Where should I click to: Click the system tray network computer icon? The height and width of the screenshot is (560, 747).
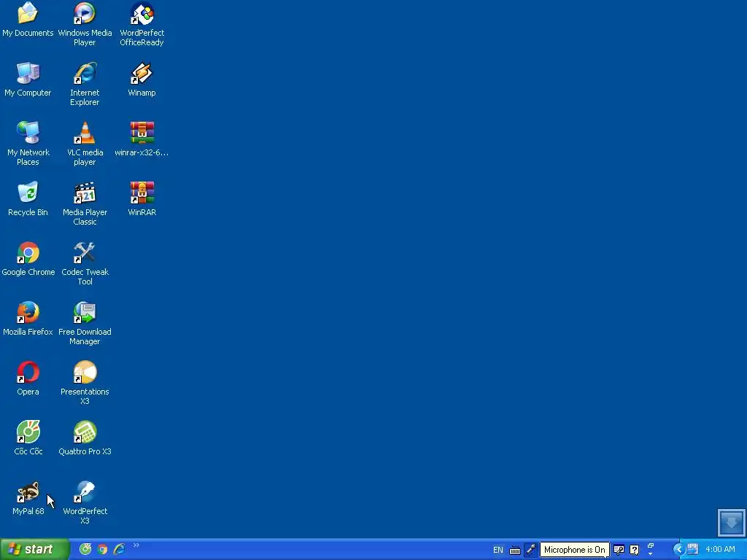click(693, 550)
